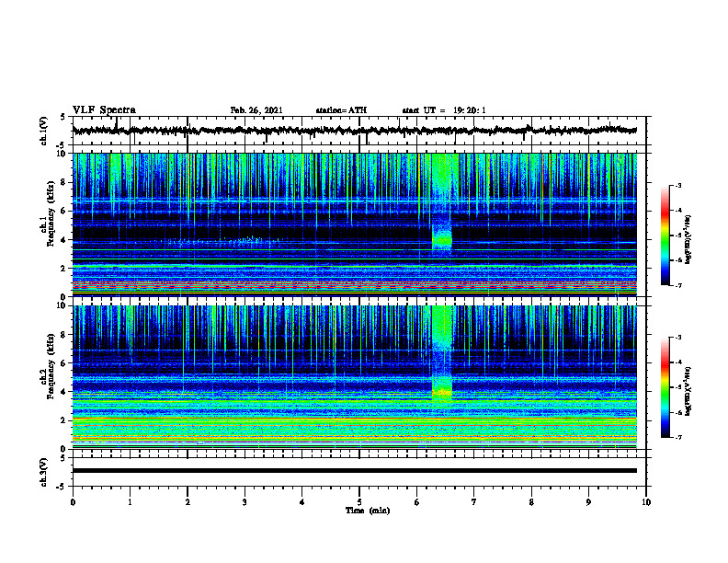Click time axis tick label "3"
The height and width of the screenshot is (563, 728).
pyautogui.click(x=245, y=502)
